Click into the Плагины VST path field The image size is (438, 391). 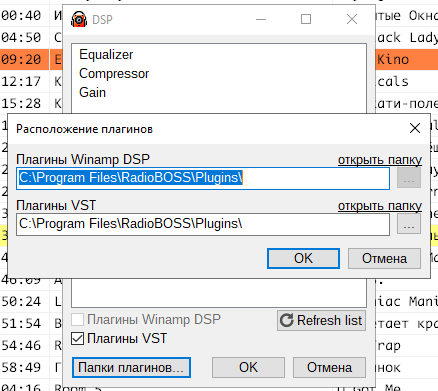(203, 224)
